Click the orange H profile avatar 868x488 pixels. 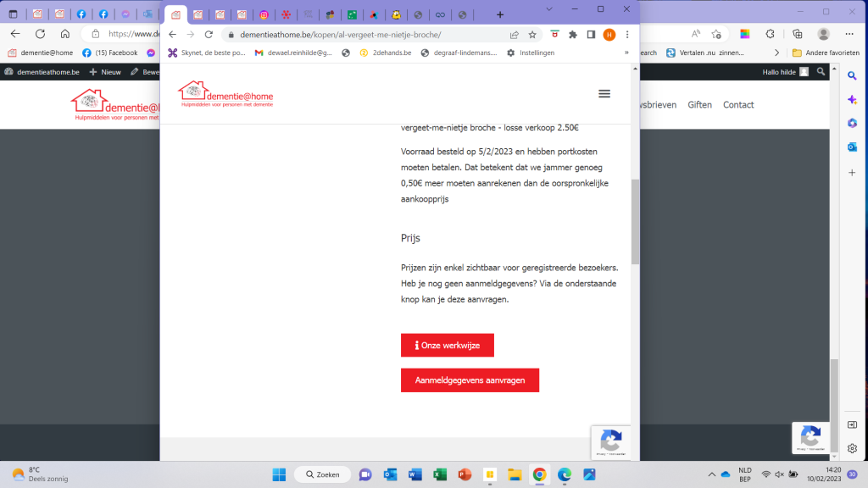coord(609,35)
